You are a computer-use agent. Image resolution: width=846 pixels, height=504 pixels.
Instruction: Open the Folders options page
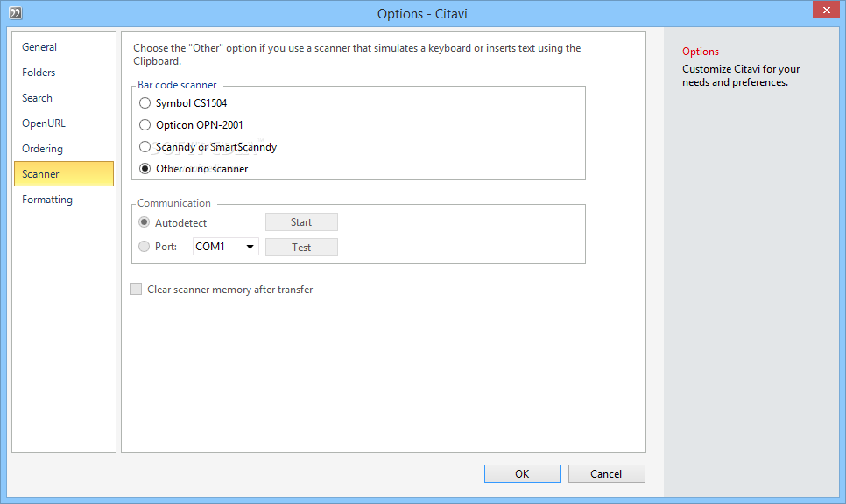[64, 73]
